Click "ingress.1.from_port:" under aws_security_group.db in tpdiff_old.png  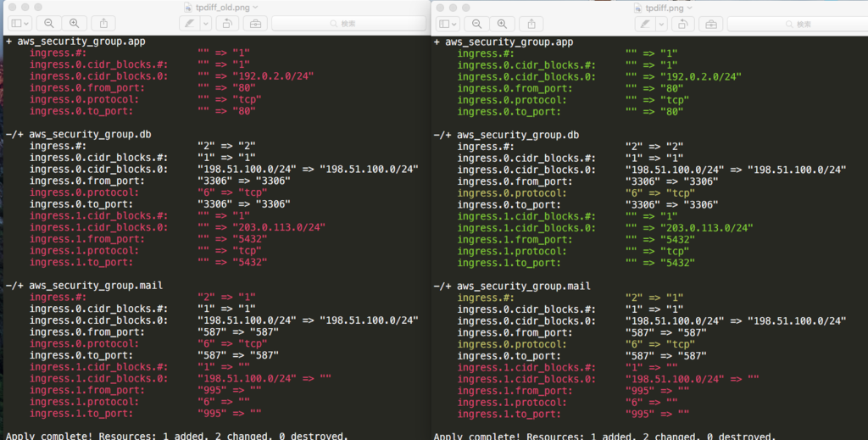(87, 239)
